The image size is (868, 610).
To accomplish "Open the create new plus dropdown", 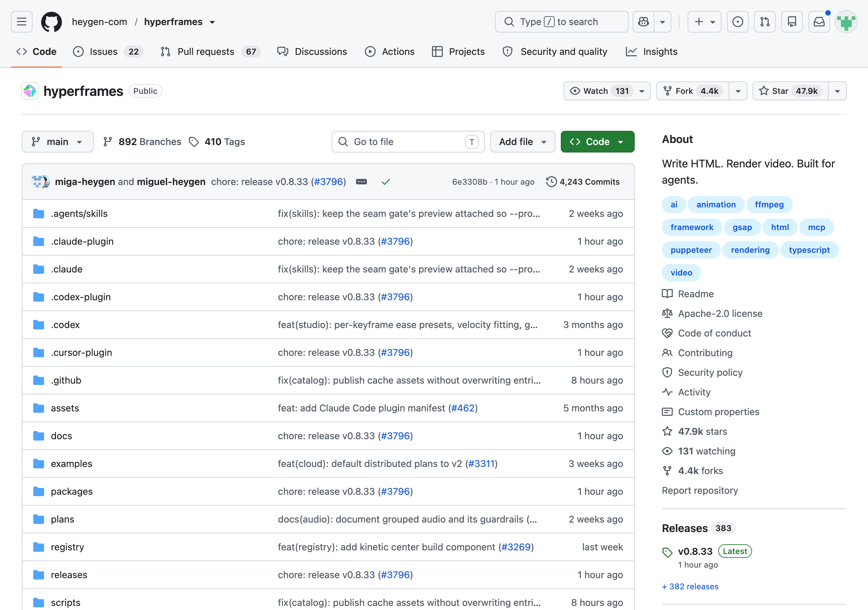I will pos(704,22).
